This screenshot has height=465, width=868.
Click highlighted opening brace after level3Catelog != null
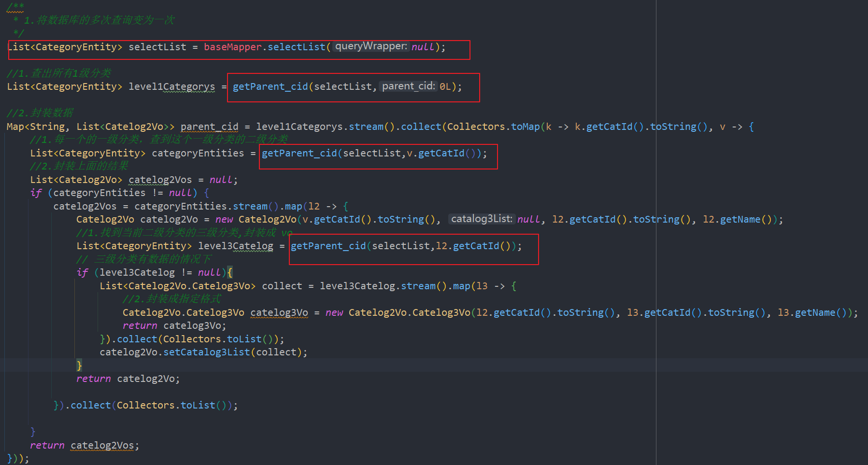point(230,272)
